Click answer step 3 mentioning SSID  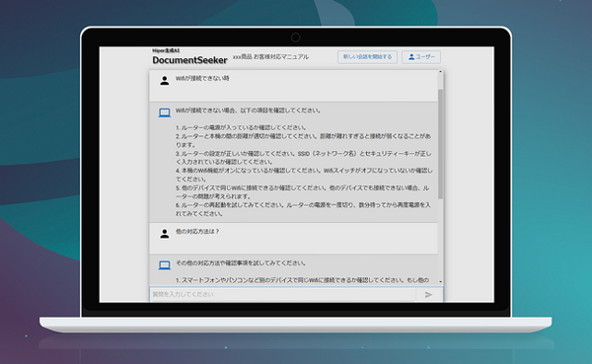click(x=303, y=158)
